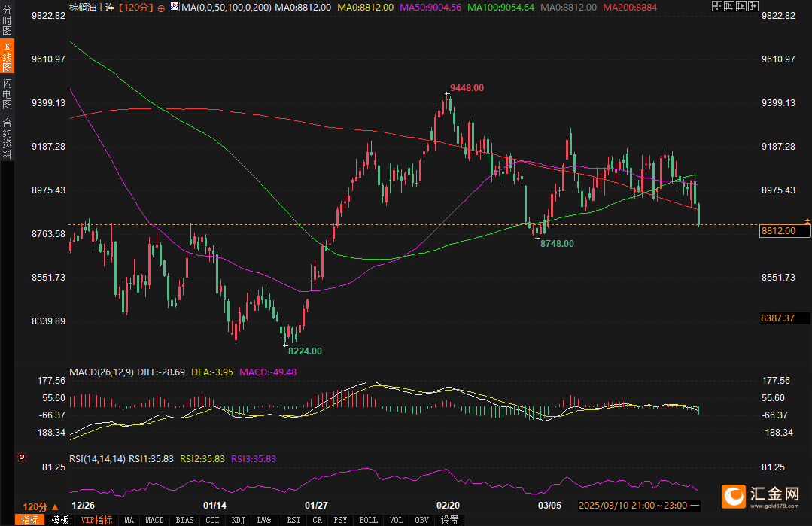Viewport: 812px width, 526px height.
Task: Click the 2025/03/10 21:00～23:00 time label
Action: (638, 505)
